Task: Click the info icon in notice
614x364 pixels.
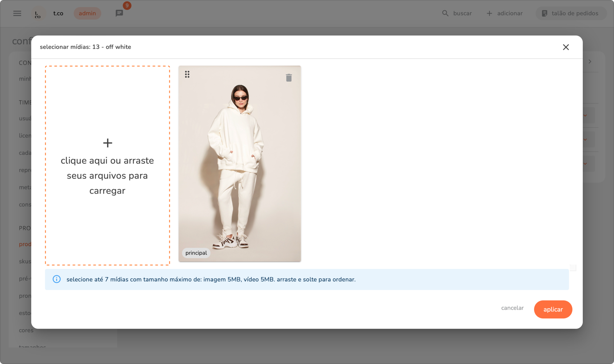Action: click(57, 279)
